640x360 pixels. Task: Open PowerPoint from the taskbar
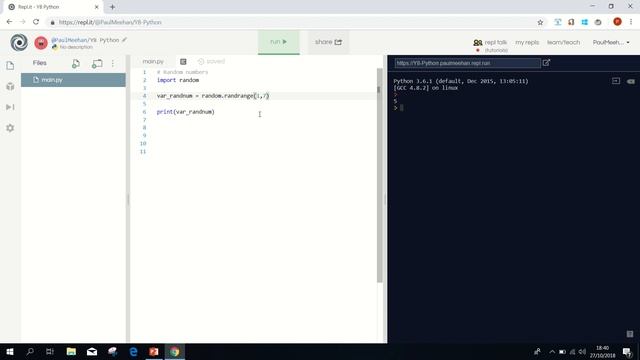(154, 351)
